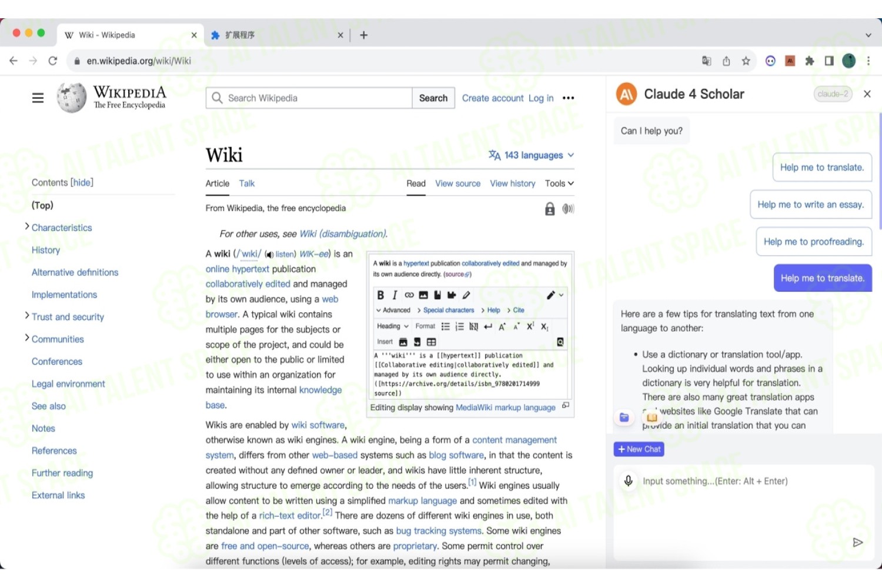Click the Search button
882x588 pixels.
[x=433, y=98]
